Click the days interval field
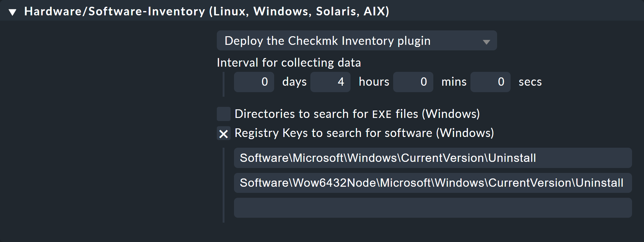This screenshot has width=644, height=242. pyautogui.click(x=254, y=82)
